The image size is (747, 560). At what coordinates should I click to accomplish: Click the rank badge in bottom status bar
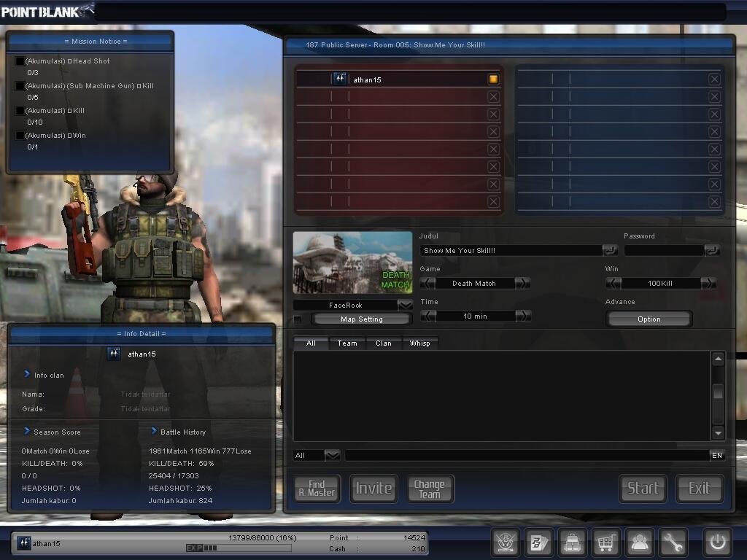(x=24, y=542)
